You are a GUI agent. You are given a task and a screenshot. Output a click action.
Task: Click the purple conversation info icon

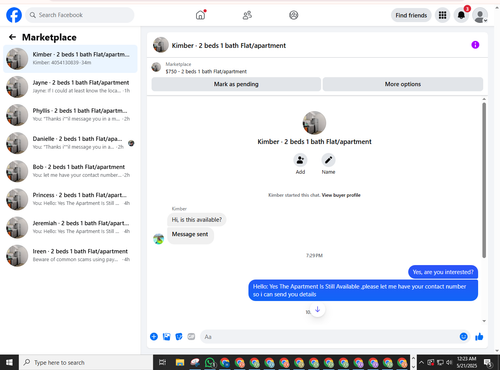point(475,45)
